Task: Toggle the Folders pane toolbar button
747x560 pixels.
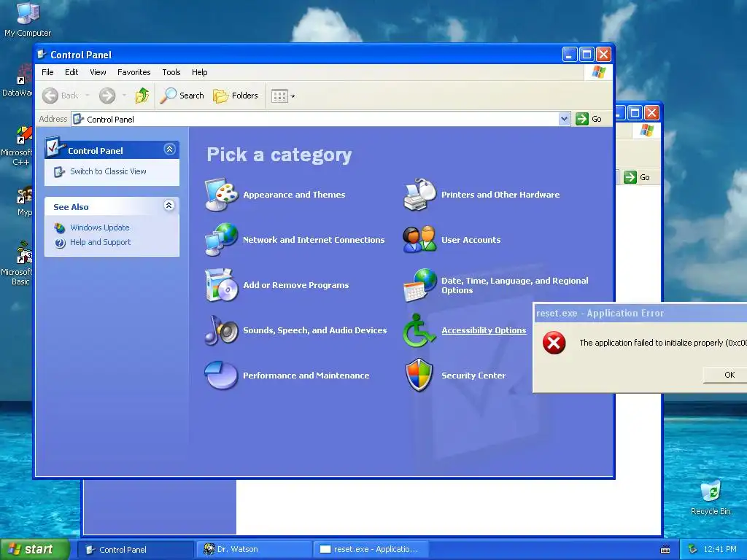Action: click(x=236, y=96)
